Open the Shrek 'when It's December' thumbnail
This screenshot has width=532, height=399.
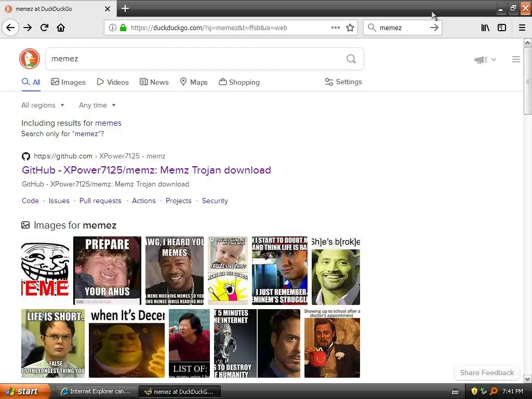tap(127, 343)
